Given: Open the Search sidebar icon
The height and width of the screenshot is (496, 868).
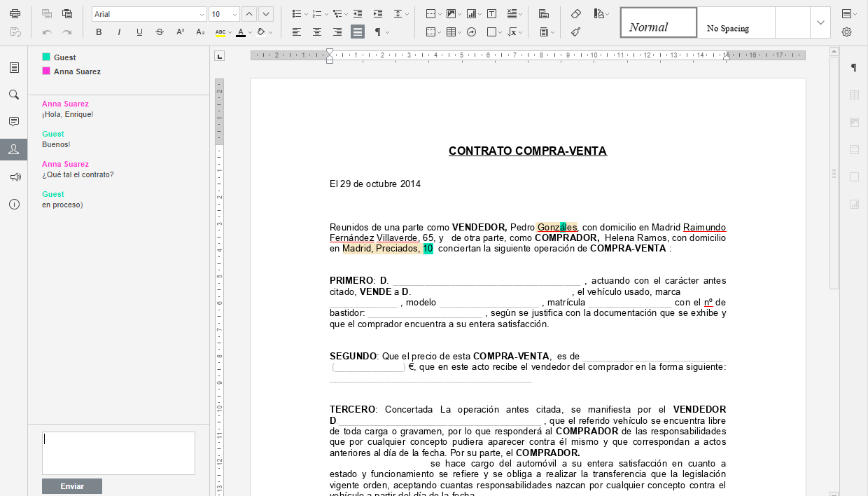Looking at the screenshot, I should pos(14,95).
